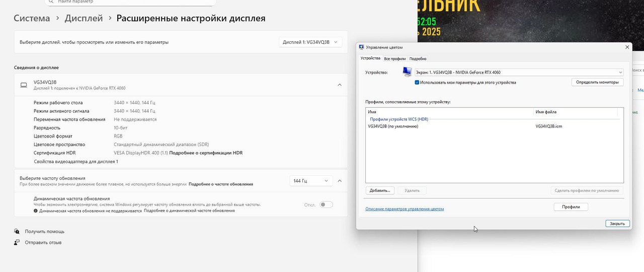Open 'Подробнее о частоте обновления' link
This screenshot has width=644, height=272.
[x=221, y=184]
